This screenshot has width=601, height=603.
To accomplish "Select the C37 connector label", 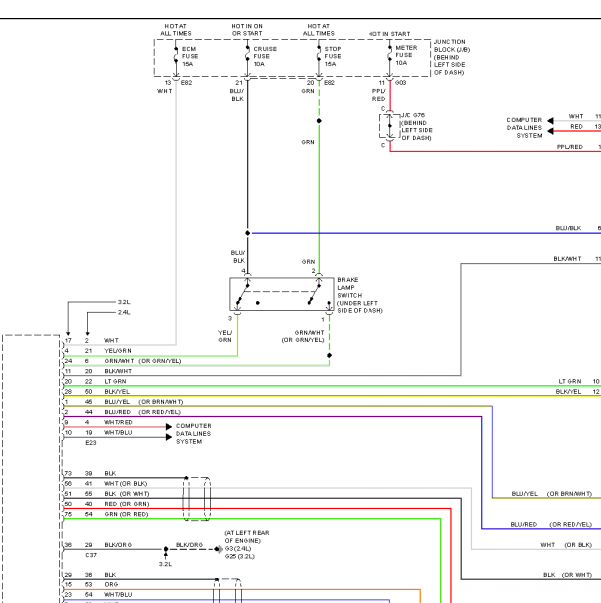I will coord(91,555).
